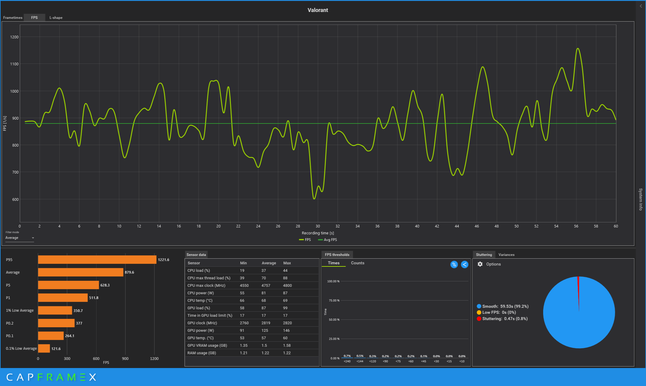This screenshot has height=386, width=646.
Task: Click the CapFrameX logo in bottom bar
Action: pyautogui.click(x=51, y=377)
